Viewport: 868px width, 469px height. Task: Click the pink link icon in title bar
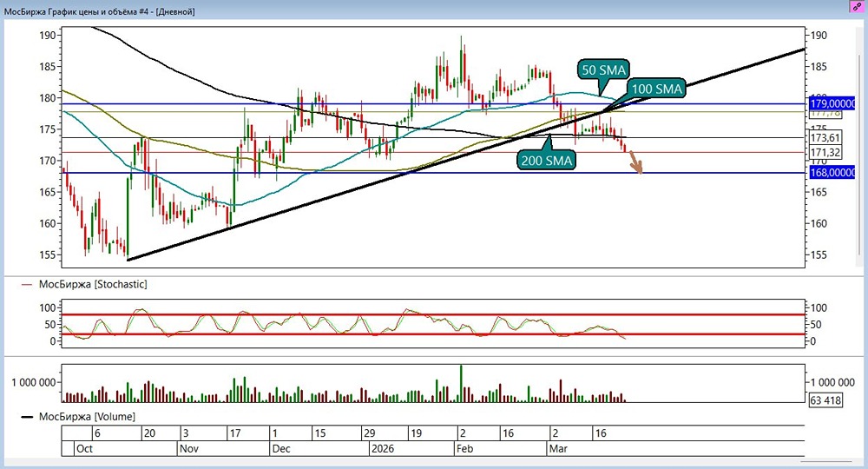pyautogui.click(x=857, y=6)
